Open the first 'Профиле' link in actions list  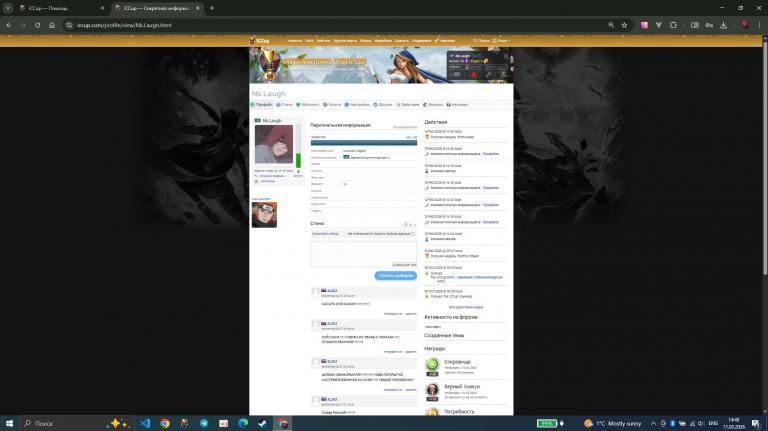[490, 154]
